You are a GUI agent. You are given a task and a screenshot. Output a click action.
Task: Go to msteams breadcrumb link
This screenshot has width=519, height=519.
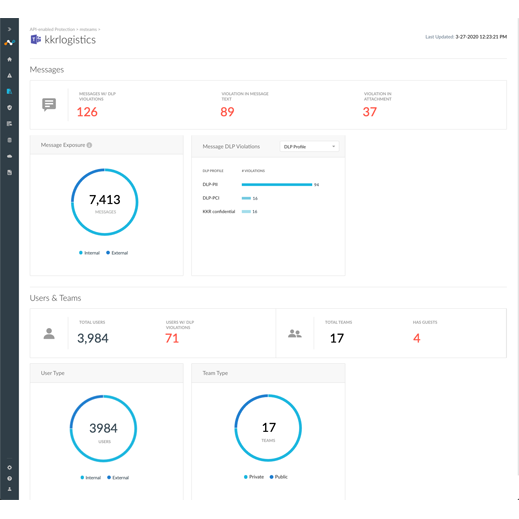coord(88,29)
